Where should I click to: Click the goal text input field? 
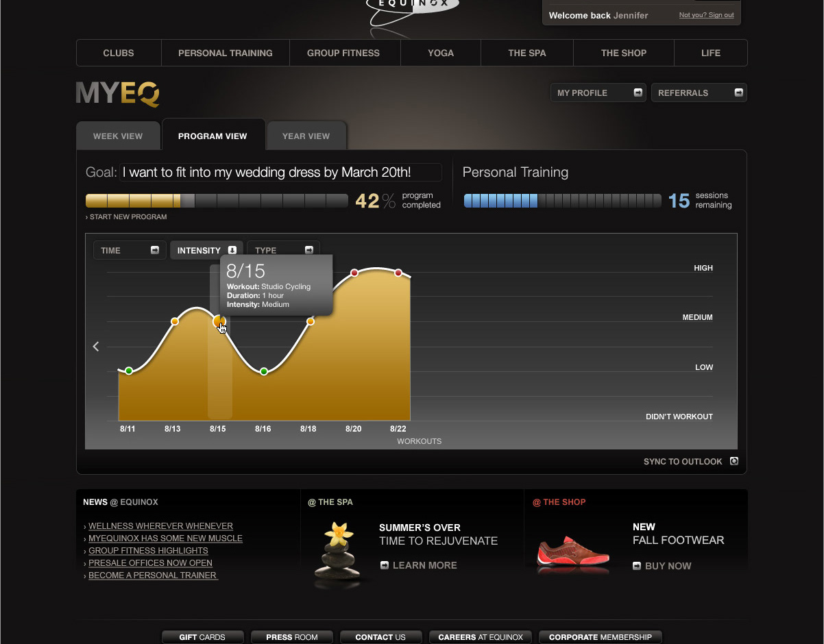pos(281,172)
